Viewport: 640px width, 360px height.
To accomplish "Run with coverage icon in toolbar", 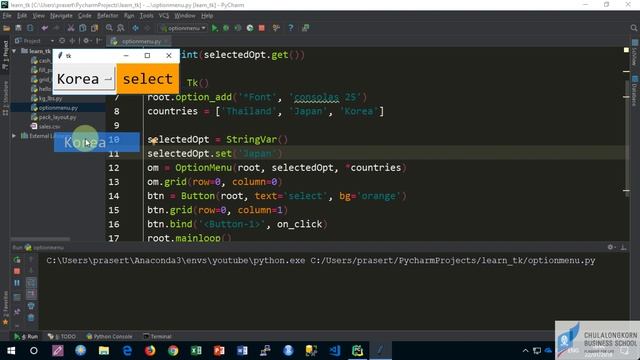I will click(x=238, y=28).
